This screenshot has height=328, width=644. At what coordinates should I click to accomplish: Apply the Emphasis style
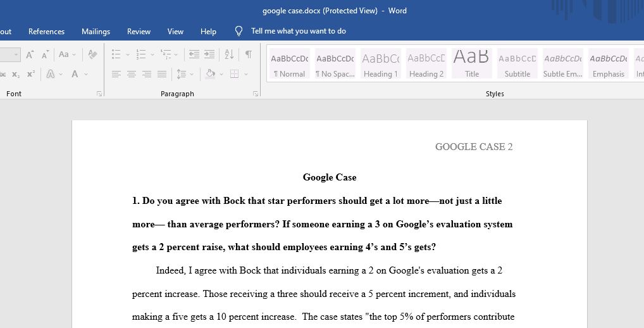point(609,63)
